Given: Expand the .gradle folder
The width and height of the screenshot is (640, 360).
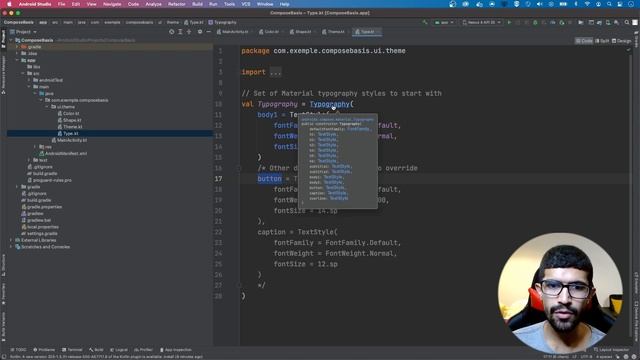Looking at the screenshot, I should point(17,47).
